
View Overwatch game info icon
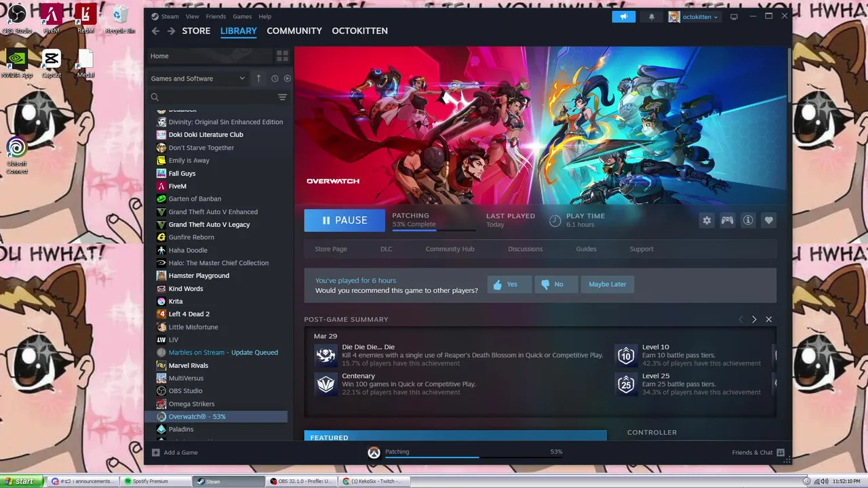pos(748,220)
